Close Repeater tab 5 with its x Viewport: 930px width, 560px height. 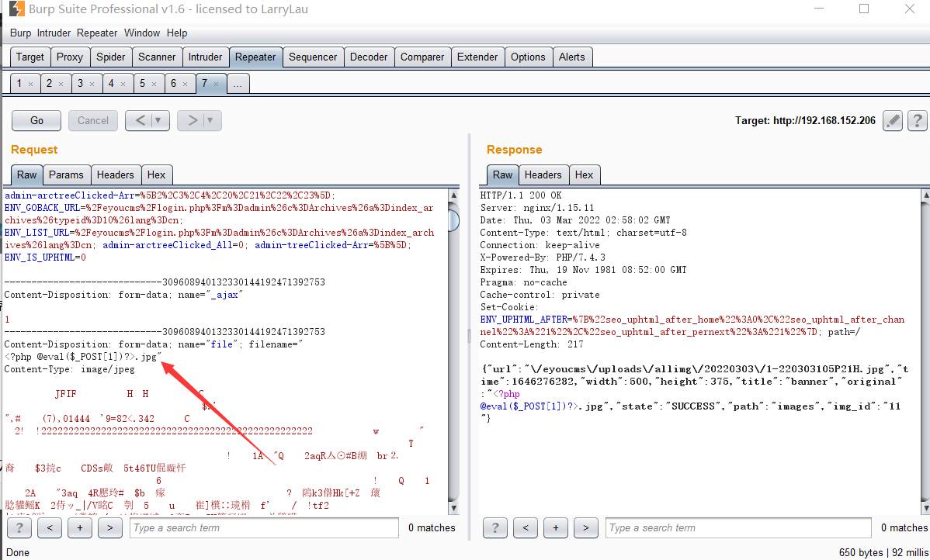[x=154, y=84]
